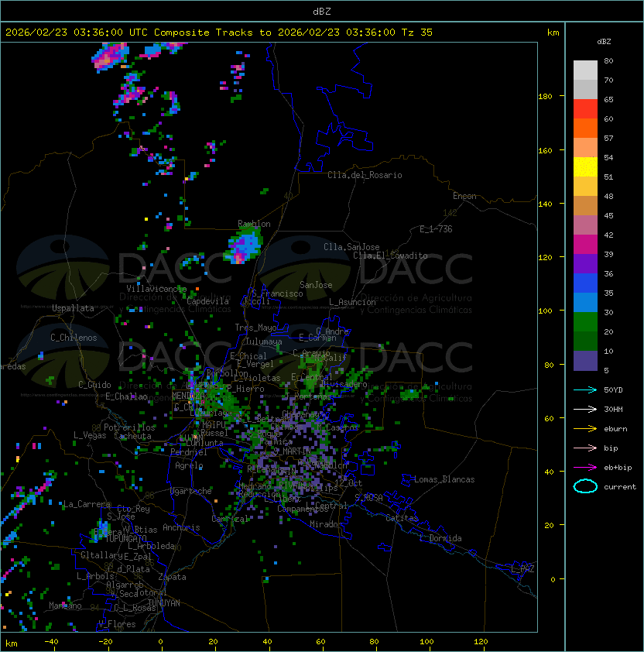644x652 pixels.
Task: Click the cyan 'current' ellipse symbol
Action: [x=585, y=486]
